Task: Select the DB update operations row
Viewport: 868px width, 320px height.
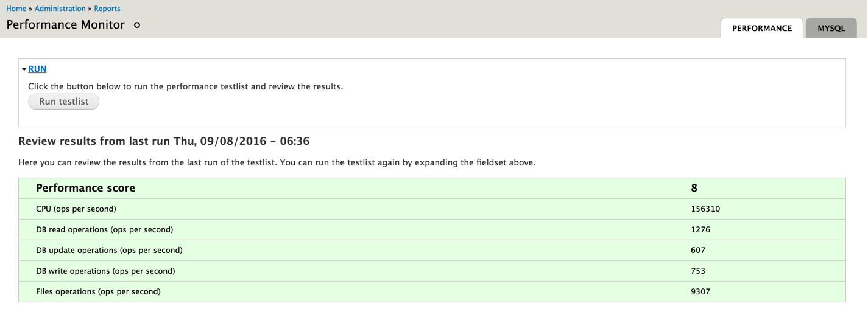Action: click(x=110, y=250)
